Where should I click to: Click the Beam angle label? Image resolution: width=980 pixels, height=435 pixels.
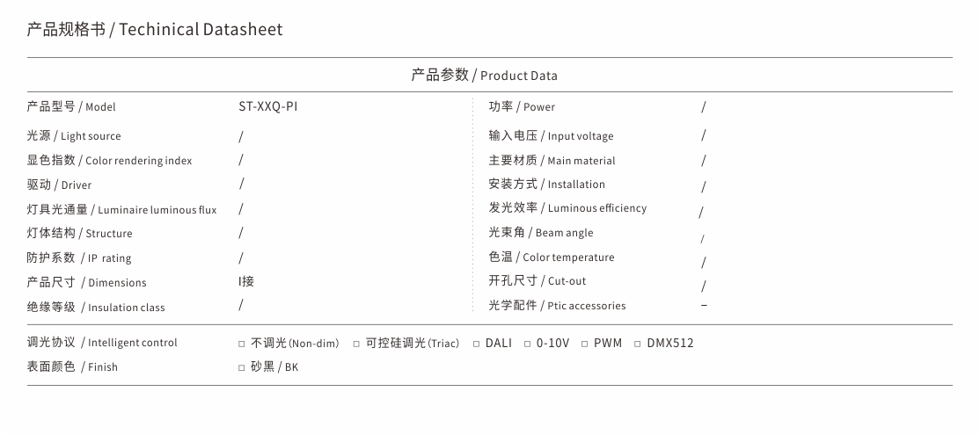pyautogui.click(x=541, y=233)
